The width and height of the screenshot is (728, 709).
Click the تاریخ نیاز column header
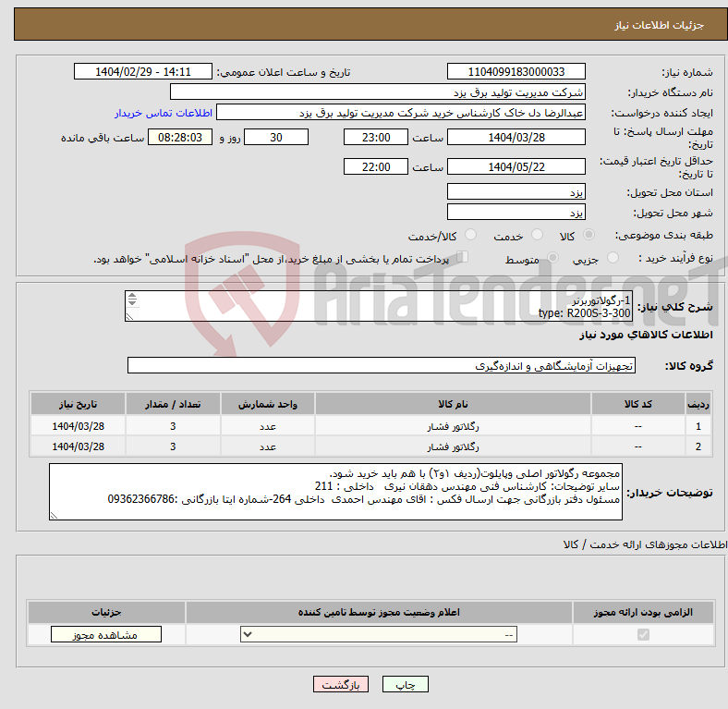pos(78,404)
